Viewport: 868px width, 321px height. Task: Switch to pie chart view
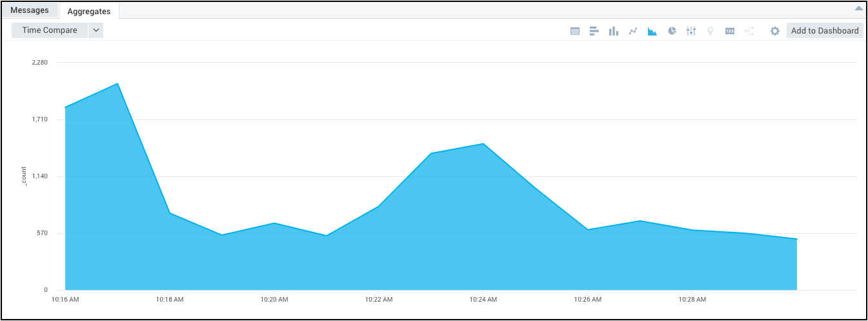tap(672, 31)
